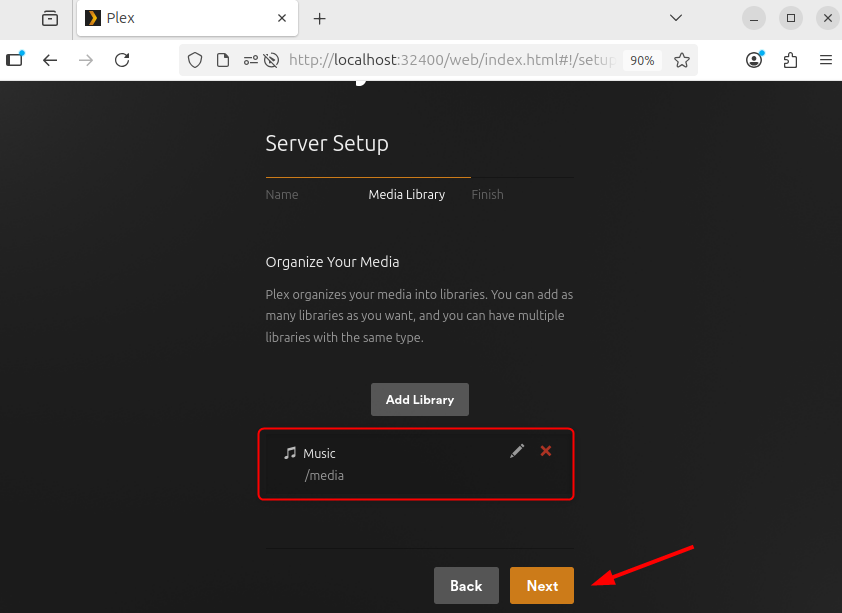Focus the localhost address bar
The image size is (842, 613).
pos(450,60)
